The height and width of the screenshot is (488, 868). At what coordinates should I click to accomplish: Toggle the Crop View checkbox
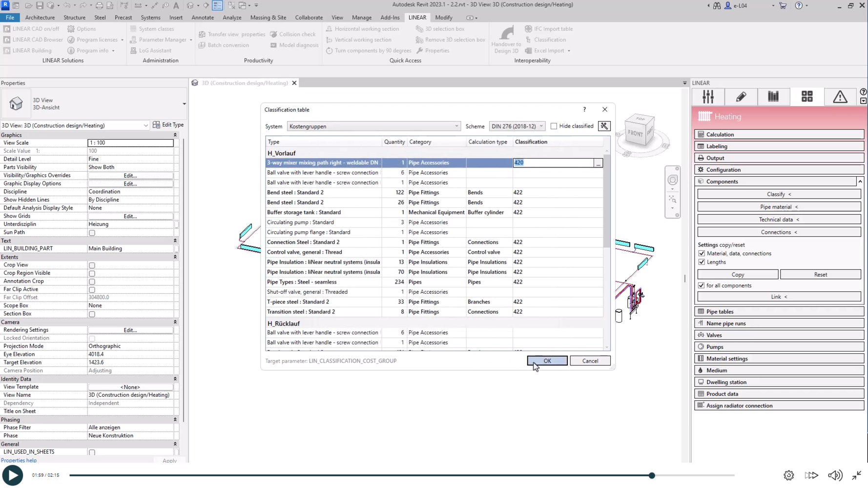[92, 265]
